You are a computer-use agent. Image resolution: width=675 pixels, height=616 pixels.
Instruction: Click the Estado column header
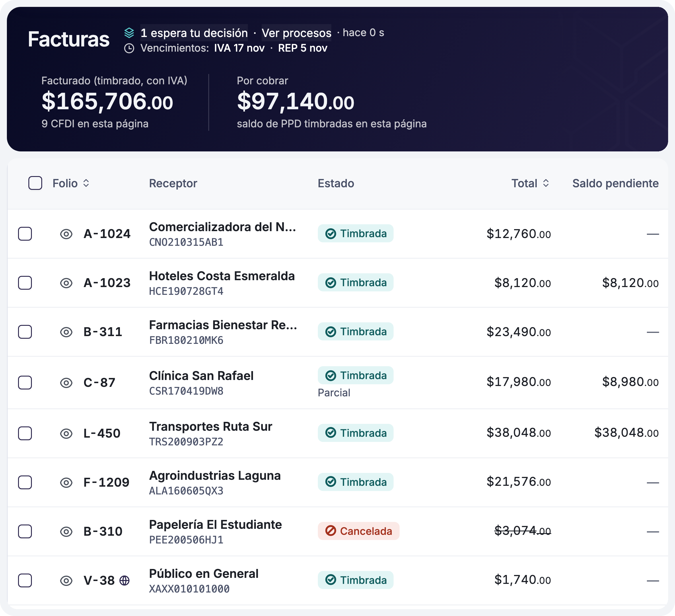coord(336,184)
